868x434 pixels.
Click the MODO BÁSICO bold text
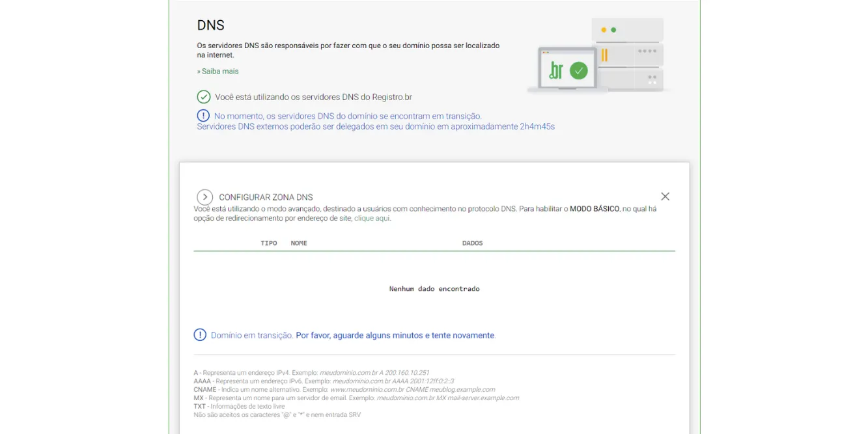coord(595,210)
